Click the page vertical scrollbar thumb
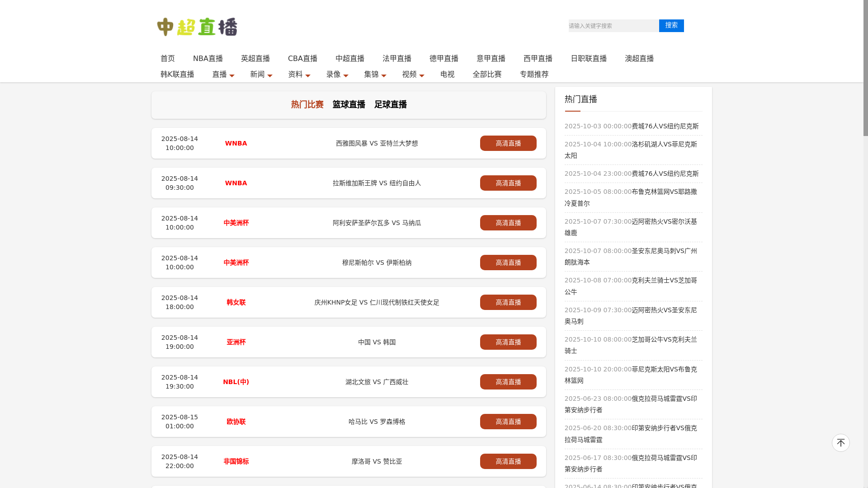 tap(865, 68)
